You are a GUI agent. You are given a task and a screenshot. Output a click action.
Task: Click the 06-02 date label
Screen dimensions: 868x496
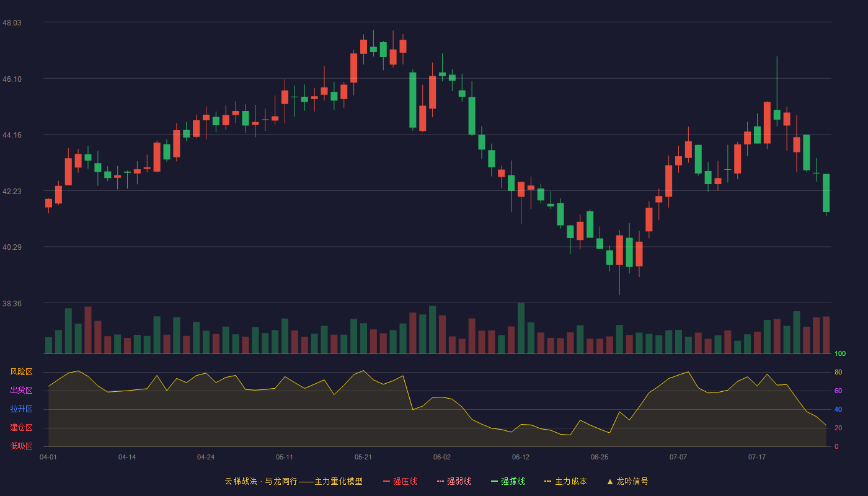[x=442, y=457]
